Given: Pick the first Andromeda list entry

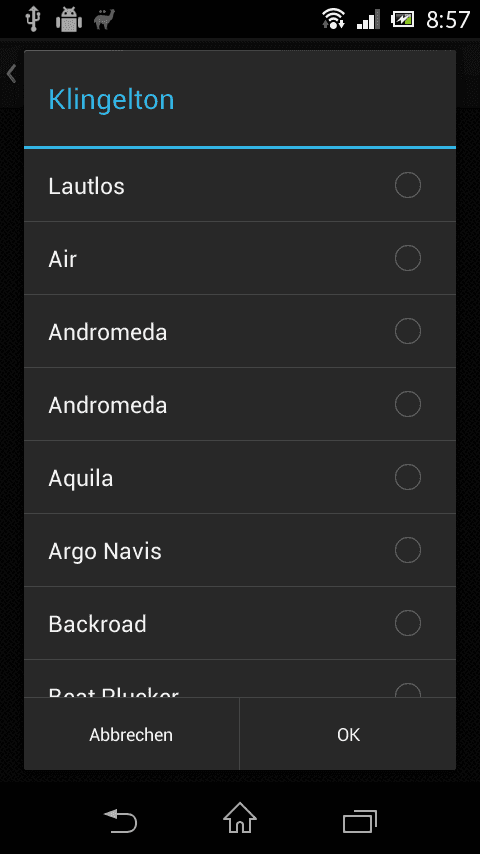Looking at the screenshot, I should pos(240,331).
